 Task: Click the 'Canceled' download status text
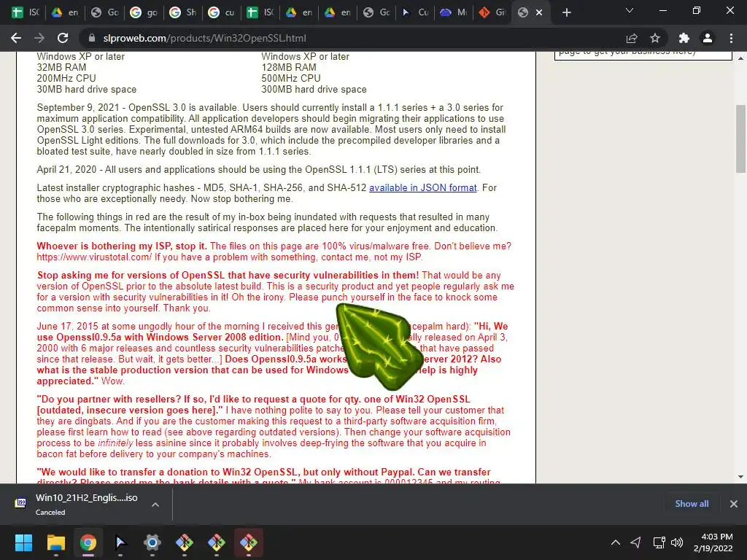coord(50,513)
